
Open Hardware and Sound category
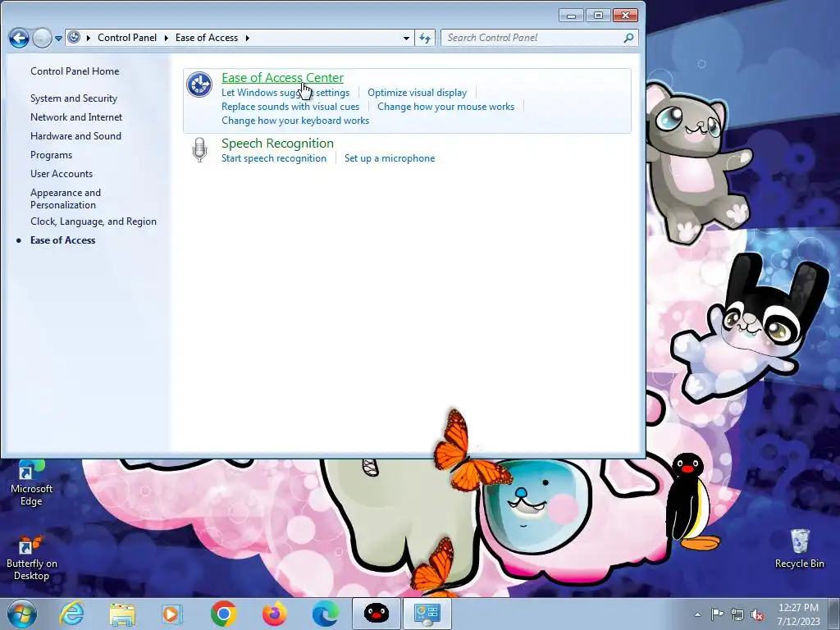[x=75, y=136]
